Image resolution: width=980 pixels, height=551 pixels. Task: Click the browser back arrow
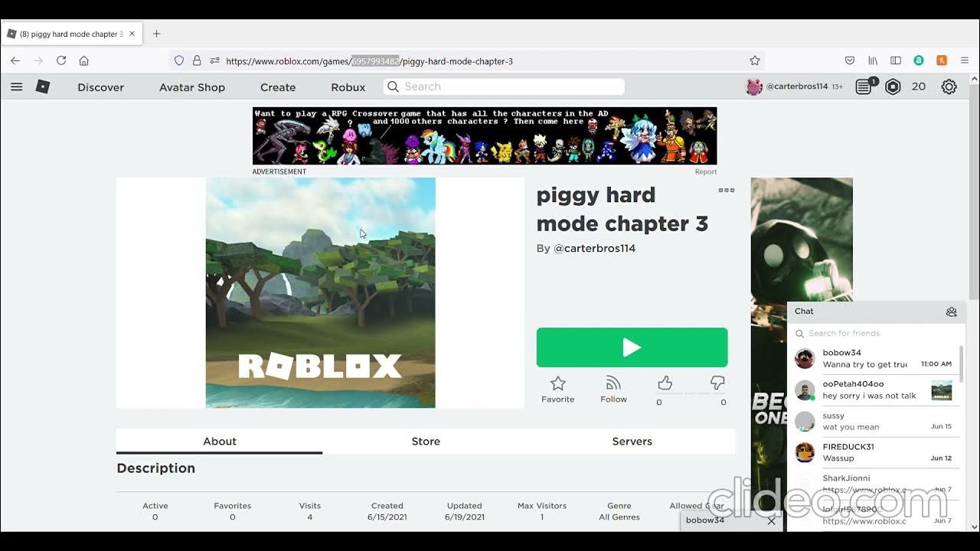click(x=15, y=60)
